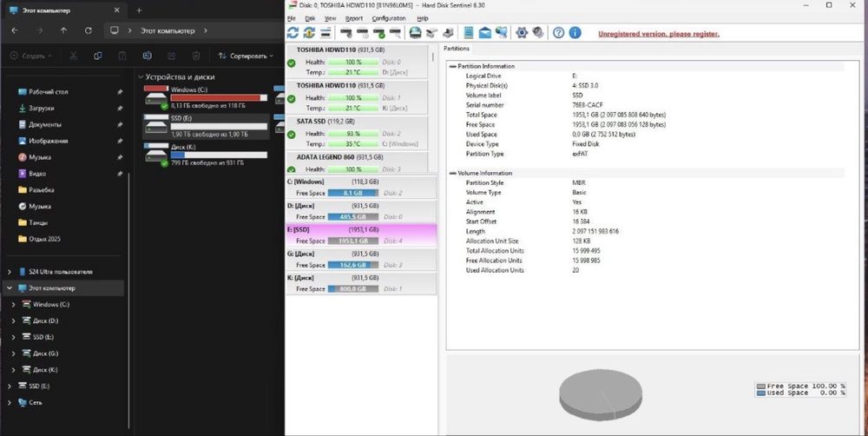Click the envelope e-mail icon in toolbar
This screenshot has height=436, width=868.
(485, 33)
